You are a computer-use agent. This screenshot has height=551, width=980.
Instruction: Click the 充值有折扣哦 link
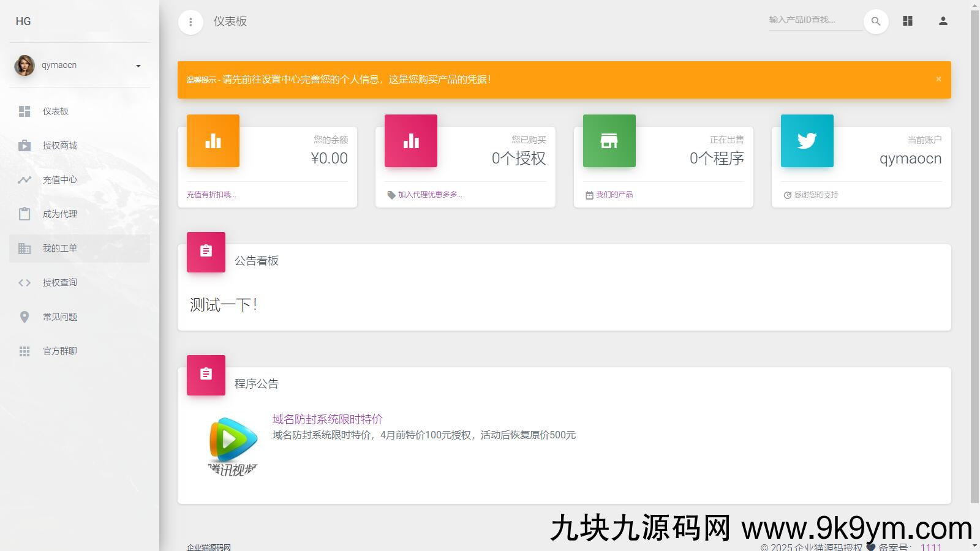coord(211,195)
